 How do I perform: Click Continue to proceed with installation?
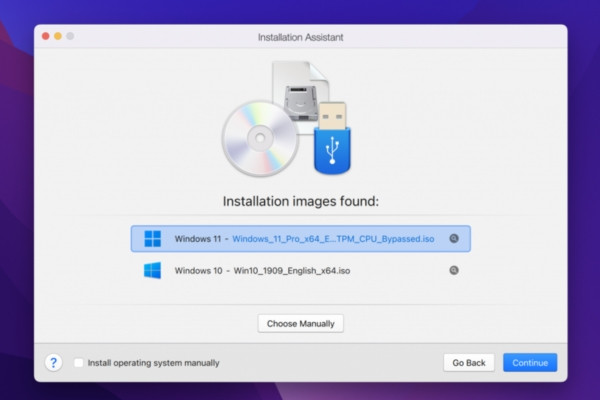(x=530, y=362)
